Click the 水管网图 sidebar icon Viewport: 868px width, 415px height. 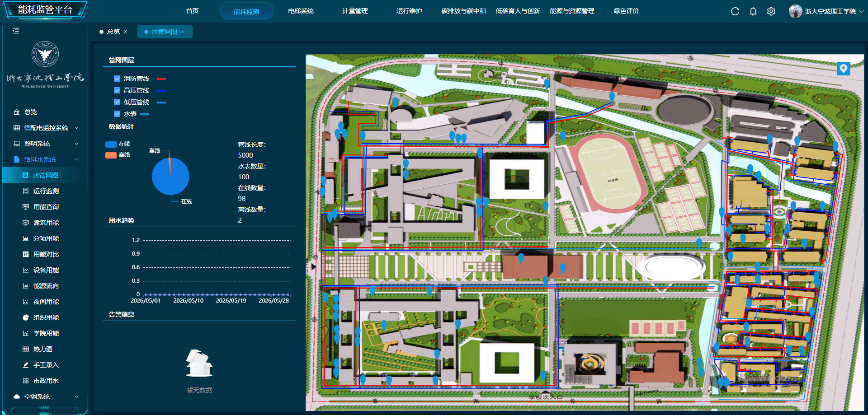click(x=25, y=175)
